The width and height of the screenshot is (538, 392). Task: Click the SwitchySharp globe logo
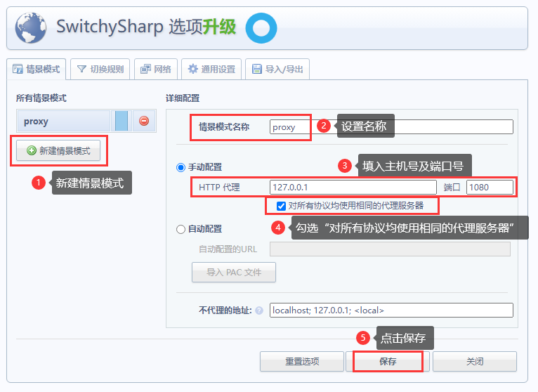point(31,28)
